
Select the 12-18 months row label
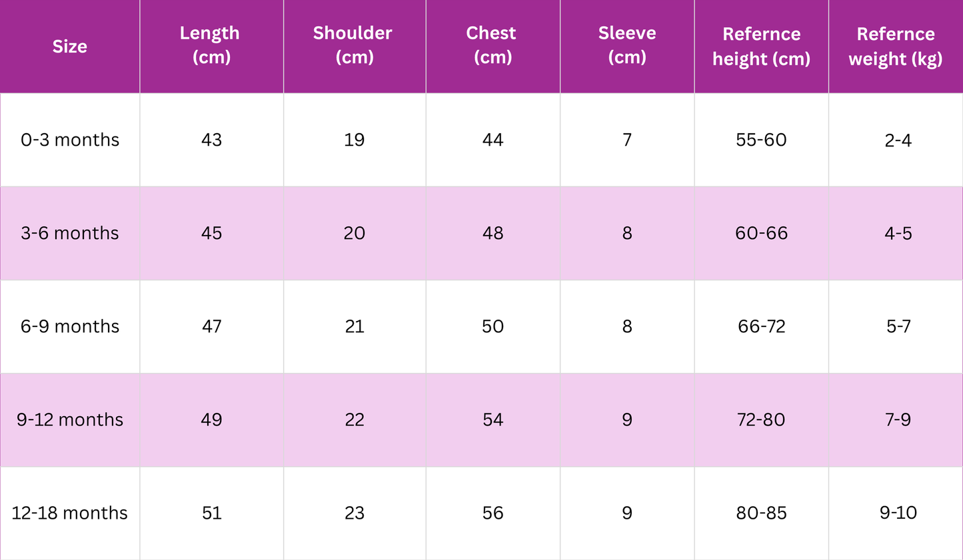click(x=70, y=513)
